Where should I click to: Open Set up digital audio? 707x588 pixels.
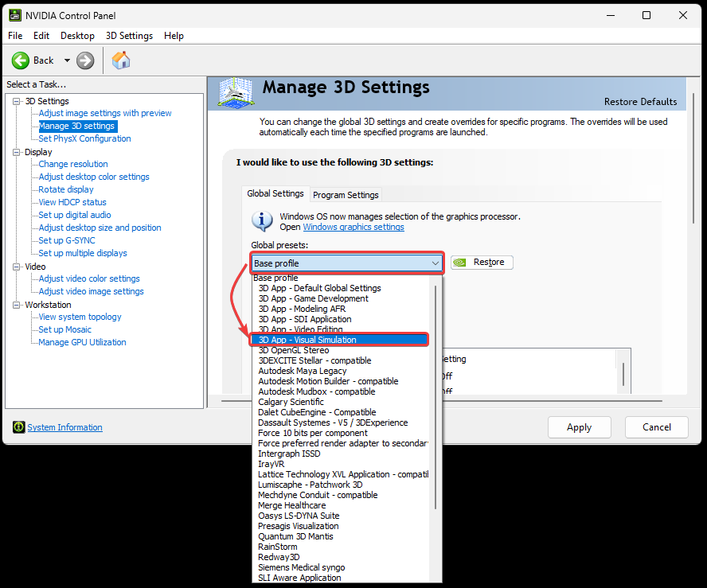point(74,215)
